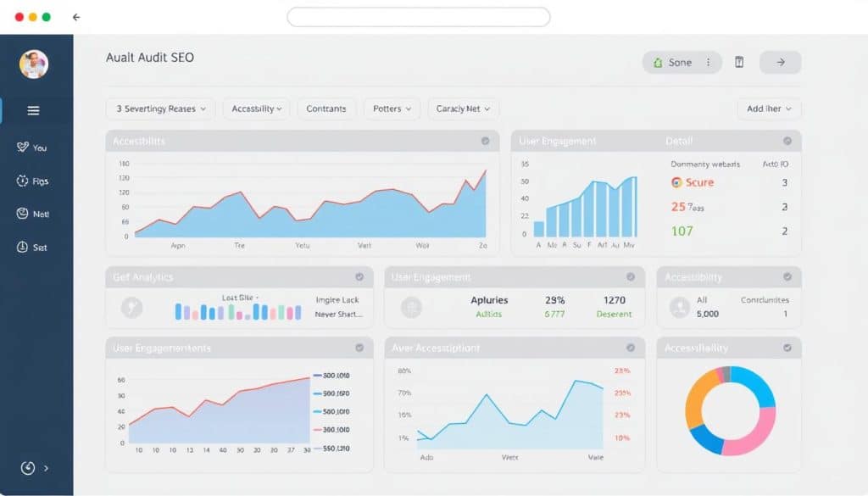Switch to the Detail tab

(x=679, y=141)
